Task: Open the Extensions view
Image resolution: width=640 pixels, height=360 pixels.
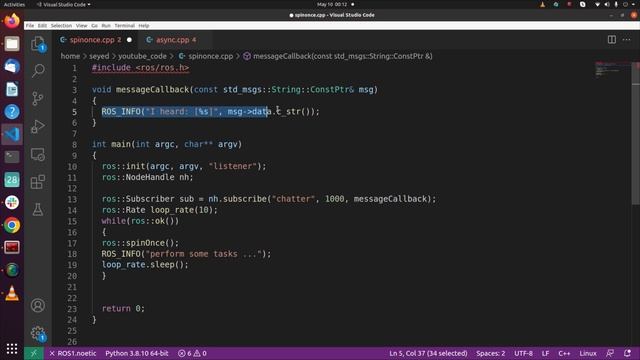Action: click(x=38, y=182)
